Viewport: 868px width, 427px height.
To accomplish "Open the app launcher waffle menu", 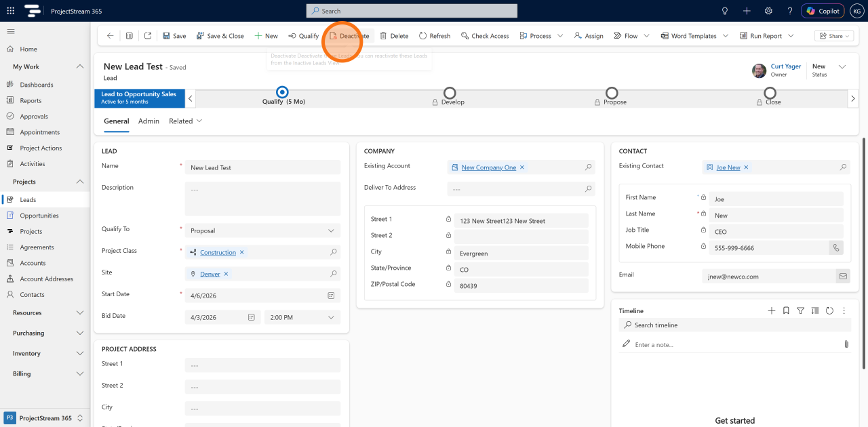I will coord(10,11).
